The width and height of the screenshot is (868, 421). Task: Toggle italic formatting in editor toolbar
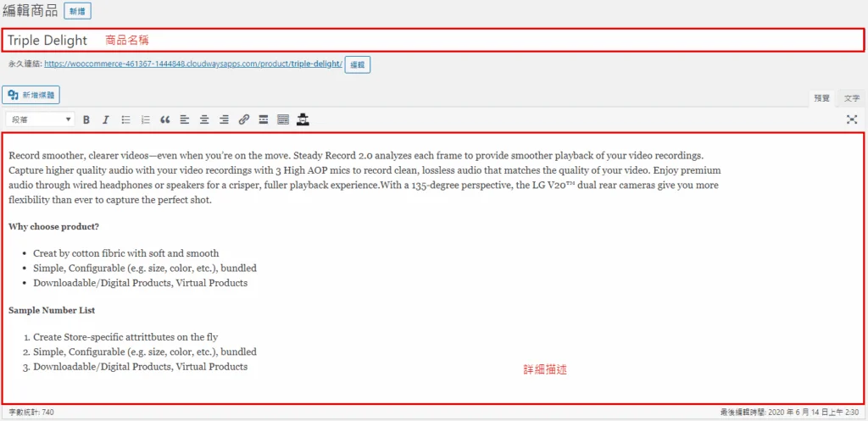(106, 119)
